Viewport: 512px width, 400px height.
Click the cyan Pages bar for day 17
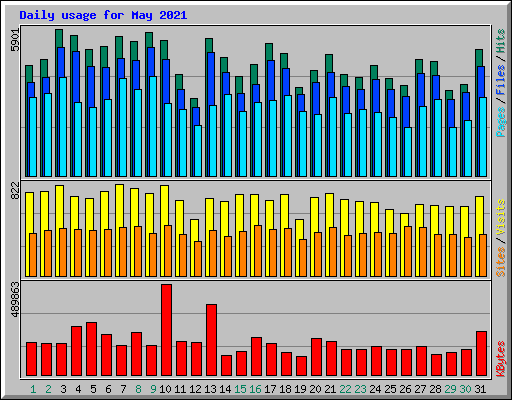(x=273, y=138)
